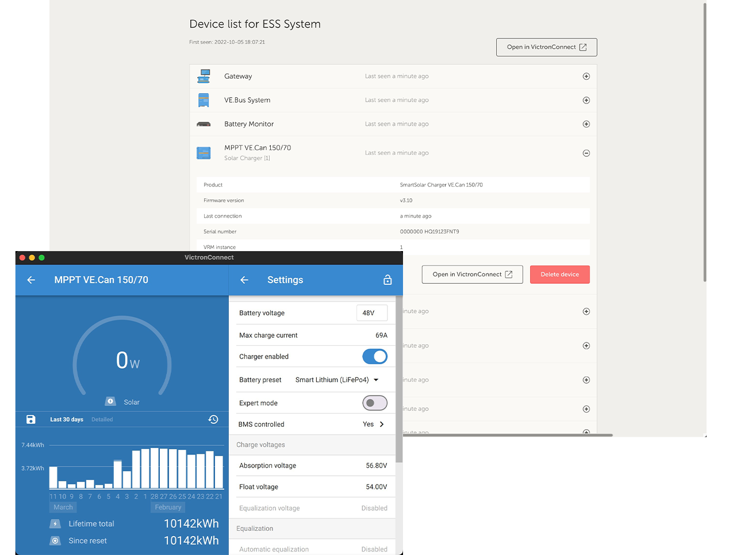Click the red Delete device button
The width and height of the screenshot is (756, 555).
pos(560,275)
